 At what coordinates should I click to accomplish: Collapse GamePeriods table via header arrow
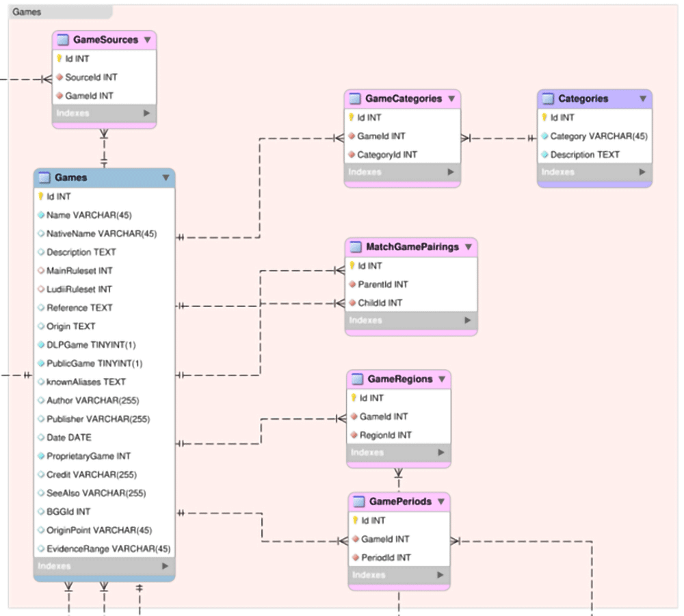pyautogui.click(x=441, y=502)
